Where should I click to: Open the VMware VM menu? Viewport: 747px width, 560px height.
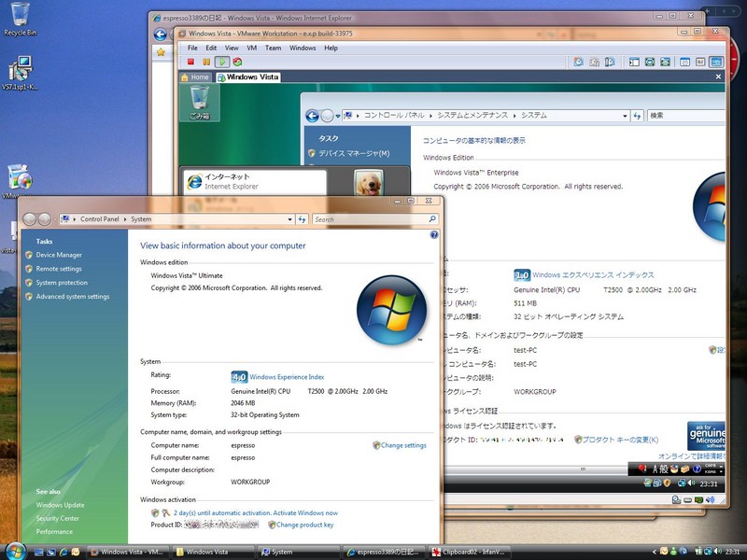[x=251, y=49]
